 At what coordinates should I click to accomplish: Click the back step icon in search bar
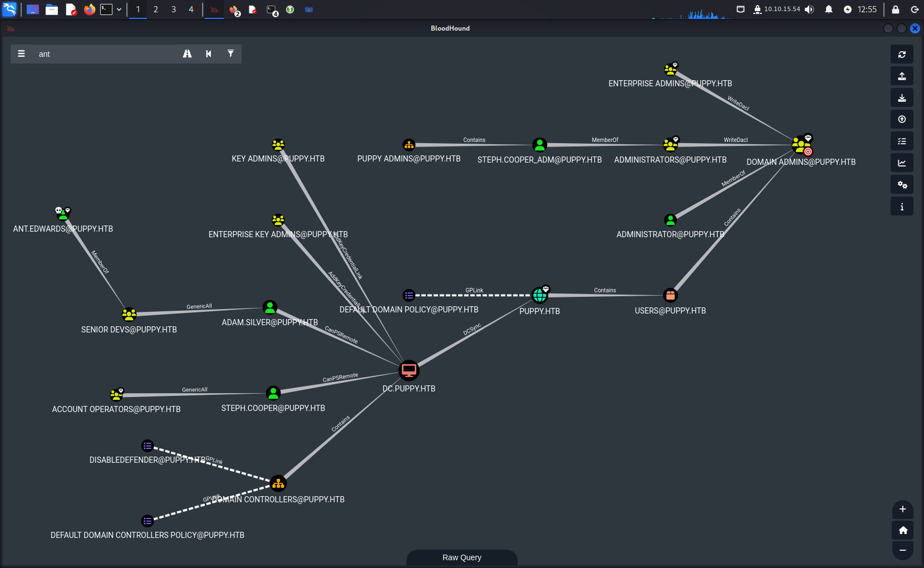click(x=209, y=54)
